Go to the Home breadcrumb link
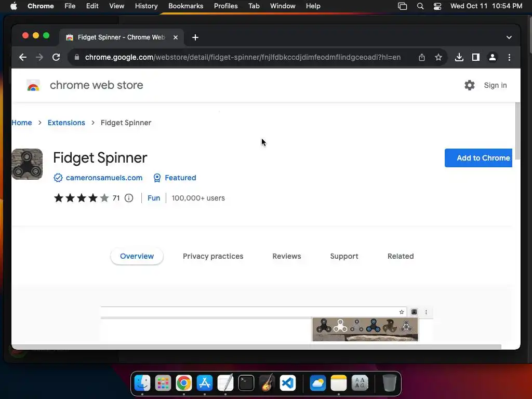Viewport: 532px width, 399px height. [22, 123]
